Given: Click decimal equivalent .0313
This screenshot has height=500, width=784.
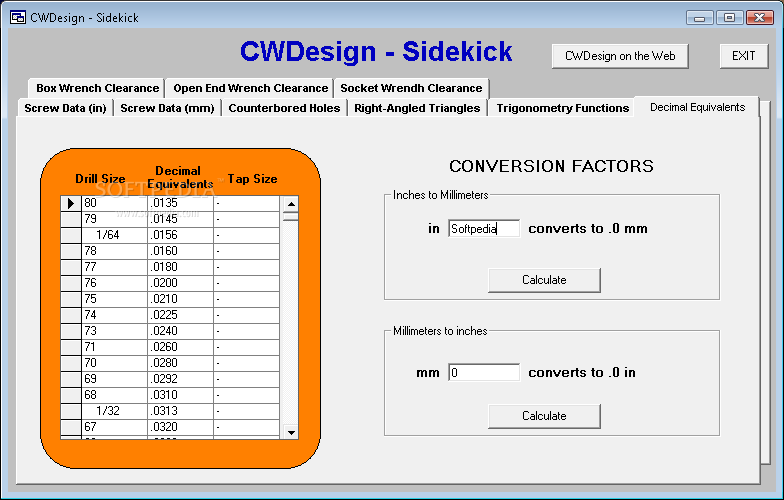Looking at the screenshot, I should pos(180,411).
